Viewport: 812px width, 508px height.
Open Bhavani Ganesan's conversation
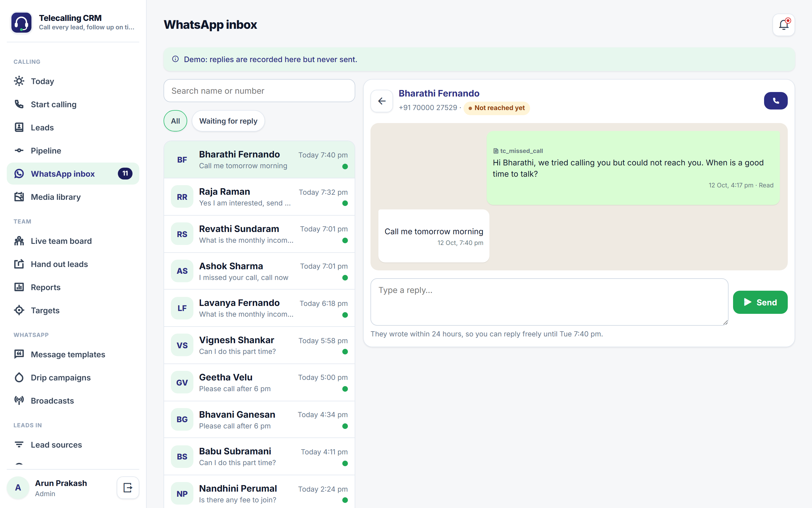pyautogui.click(x=259, y=420)
